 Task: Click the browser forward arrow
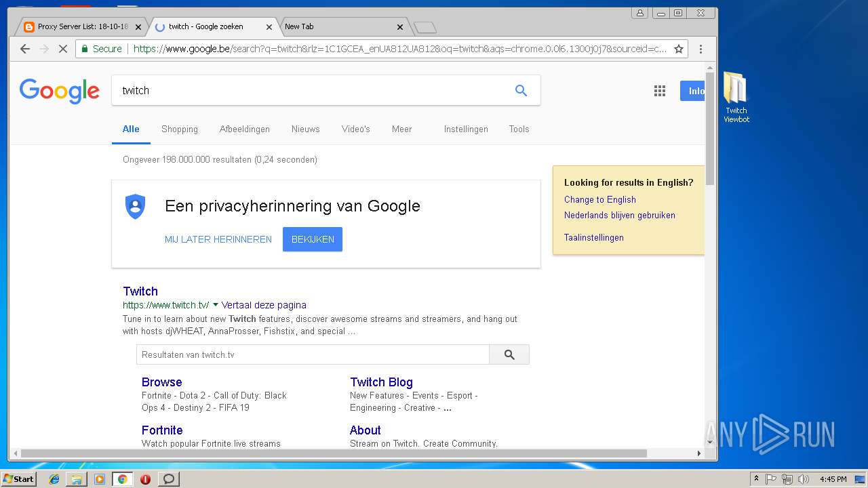[x=44, y=49]
